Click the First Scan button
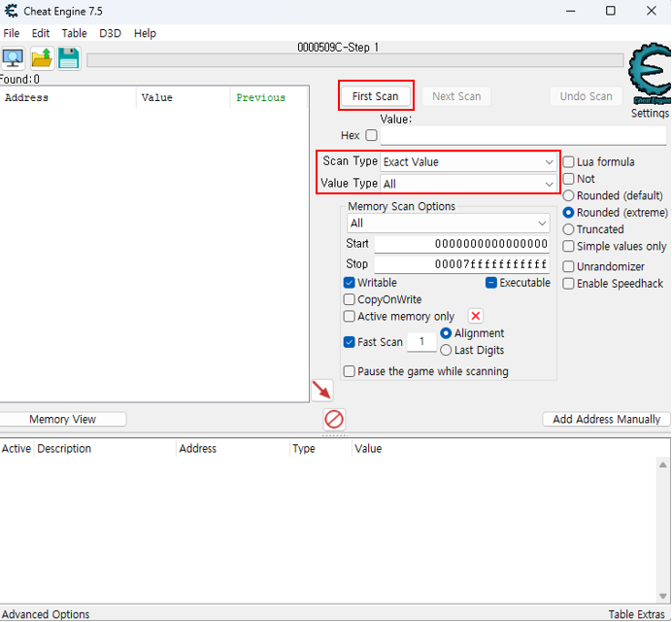Image resolution: width=672 pixels, height=622 pixels. [x=376, y=96]
